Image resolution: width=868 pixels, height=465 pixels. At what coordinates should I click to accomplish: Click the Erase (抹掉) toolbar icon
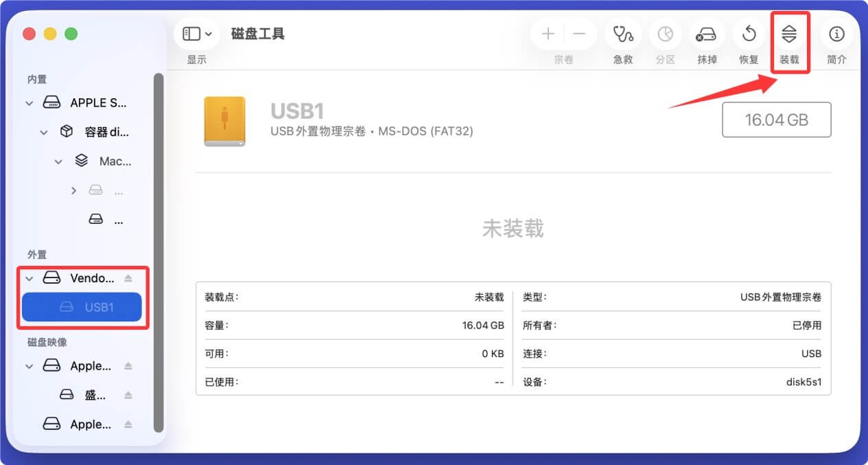click(x=706, y=33)
